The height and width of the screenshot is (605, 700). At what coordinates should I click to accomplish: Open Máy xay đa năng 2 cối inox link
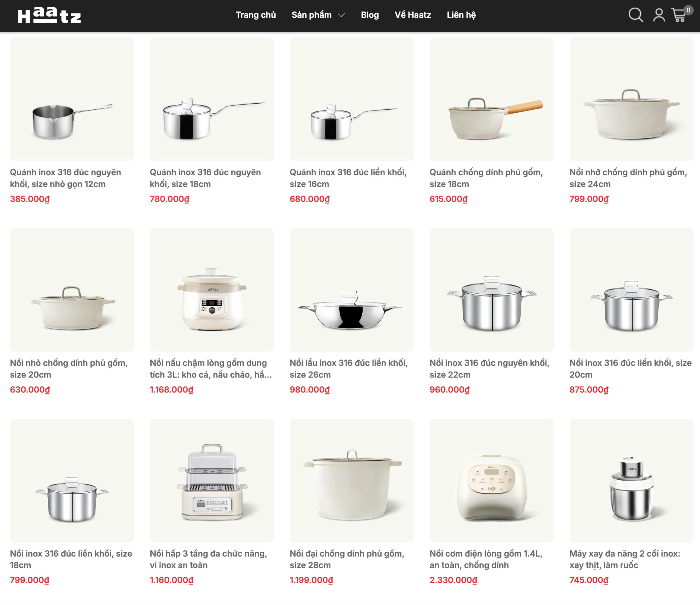[625, 559]
